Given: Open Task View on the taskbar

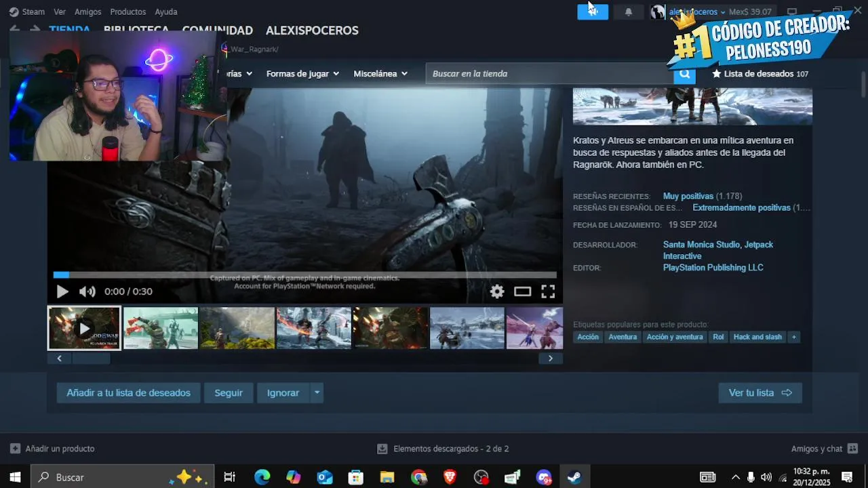Looking at the screenshot, I should pos(229,477).
